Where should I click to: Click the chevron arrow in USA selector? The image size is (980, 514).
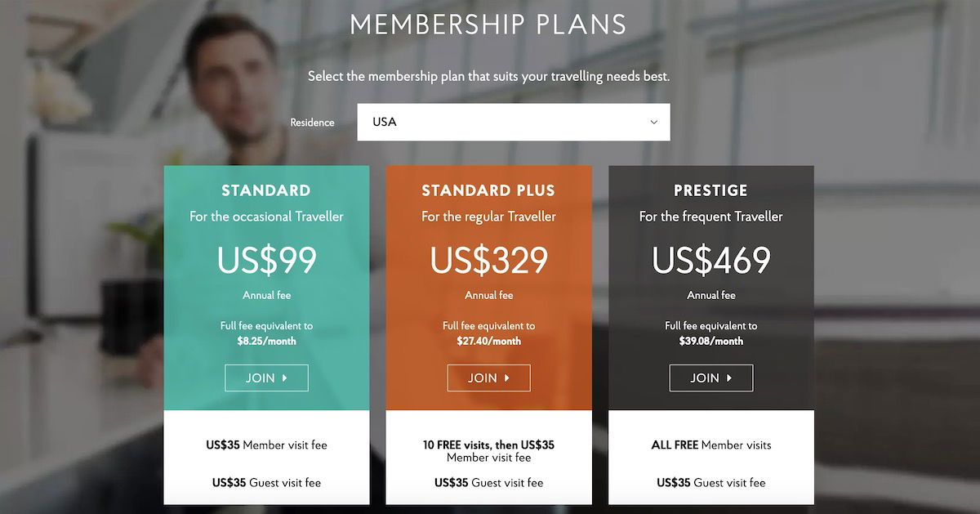click(x=653, y=123)
